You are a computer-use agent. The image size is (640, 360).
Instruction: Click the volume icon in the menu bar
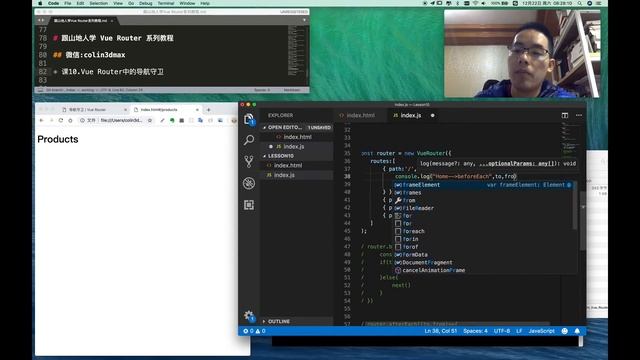point(484,3)
